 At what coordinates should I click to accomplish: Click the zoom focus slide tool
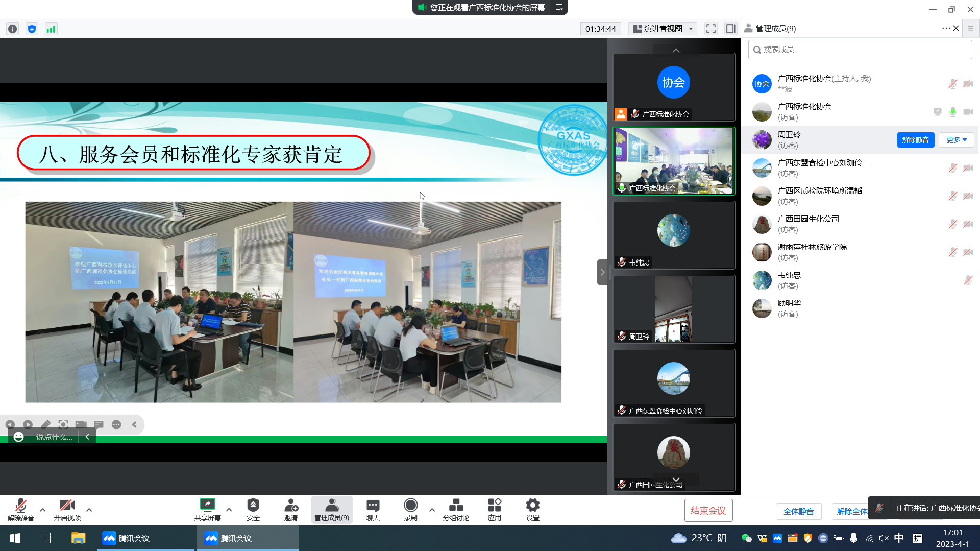(x=63, y=424)
